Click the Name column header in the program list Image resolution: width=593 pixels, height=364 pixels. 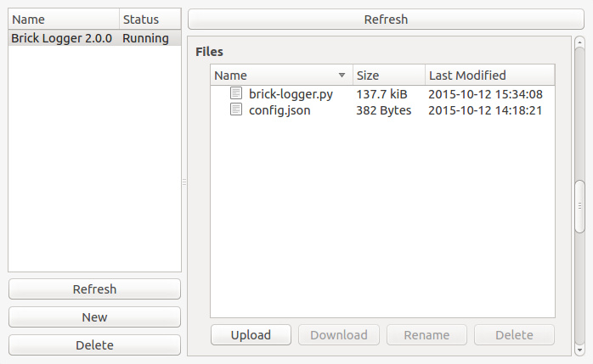point(64,20)
